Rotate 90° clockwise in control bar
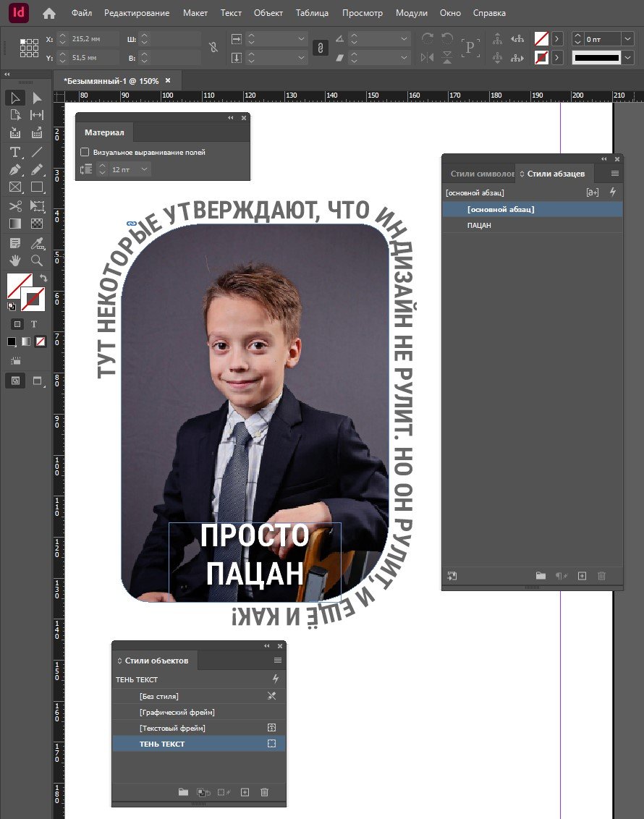Viewport: 644px width, 819px height. point(427,38)
